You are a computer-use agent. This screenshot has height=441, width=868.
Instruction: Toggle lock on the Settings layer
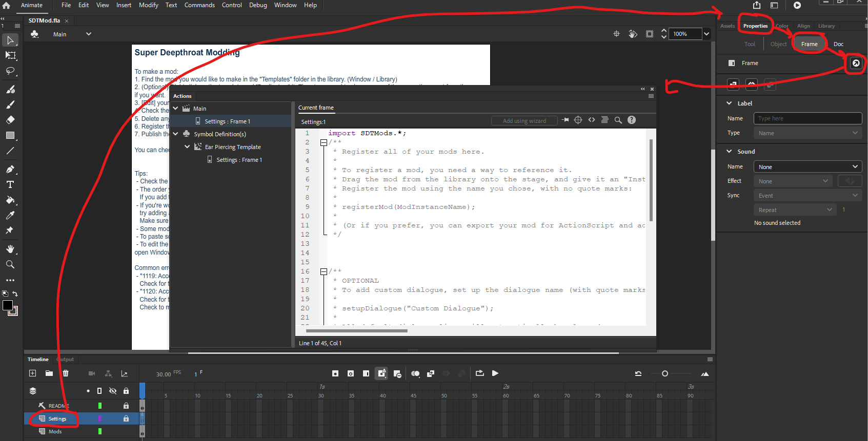point(126,418)
